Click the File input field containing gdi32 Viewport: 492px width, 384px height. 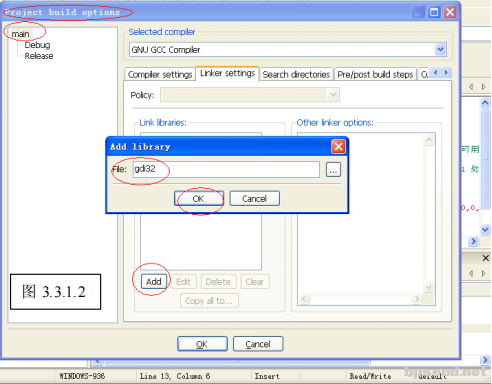click(226, 169)
